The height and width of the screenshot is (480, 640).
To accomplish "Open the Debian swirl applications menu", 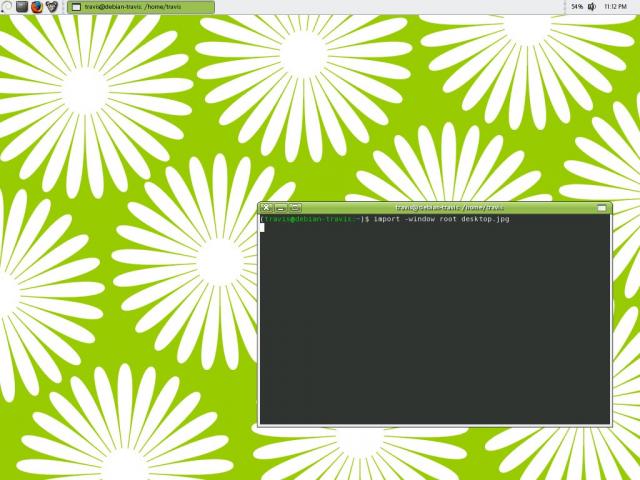I will [x=6, y=7].
